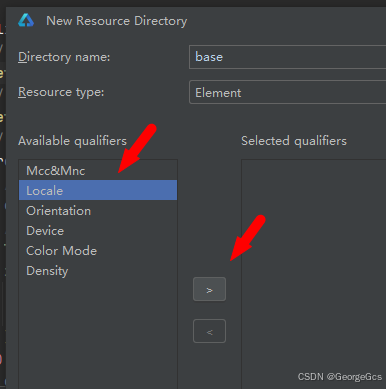Choose the Orientation qualifier
This screenshot has height=389, width=386.
(98, 211)
